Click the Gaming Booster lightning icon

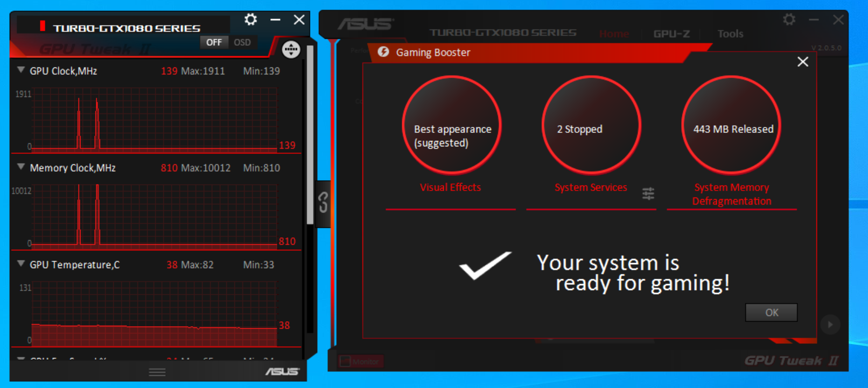tap(383, 52)
